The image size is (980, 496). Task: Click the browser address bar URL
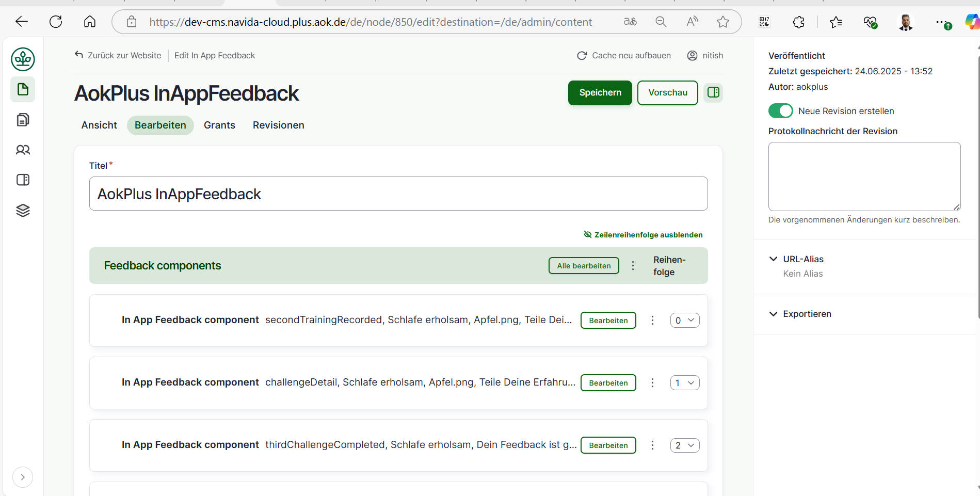point(371,22)
